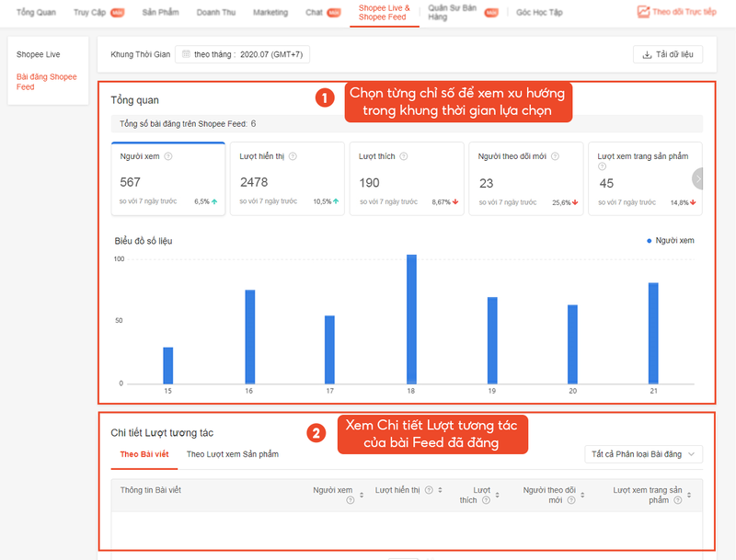Click the help icon beside Người xem card
The image size is (736, 560).
click(x=168, y=156)
